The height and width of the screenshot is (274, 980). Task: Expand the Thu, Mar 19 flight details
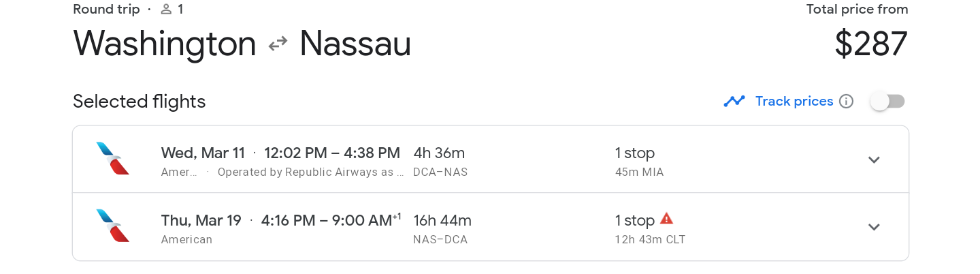[x=874, y=227]
